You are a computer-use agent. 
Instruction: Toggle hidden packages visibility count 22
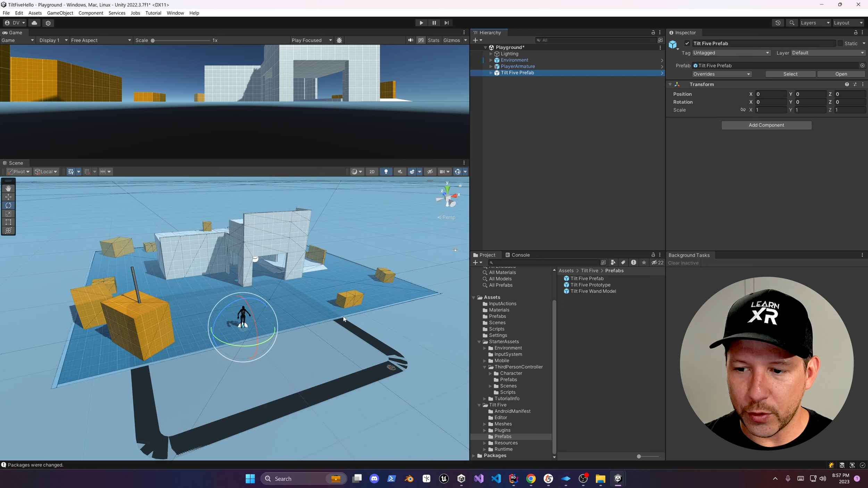click(657, 262)
